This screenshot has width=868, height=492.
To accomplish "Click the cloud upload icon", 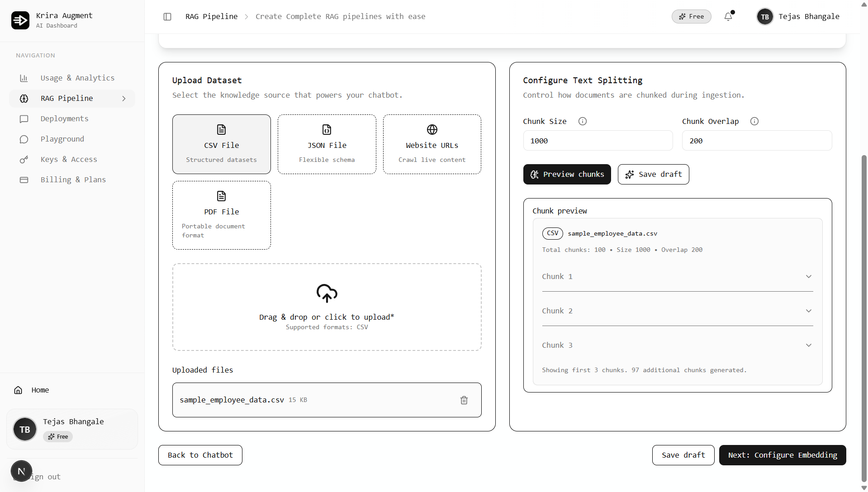I will [x=327, y=293].
